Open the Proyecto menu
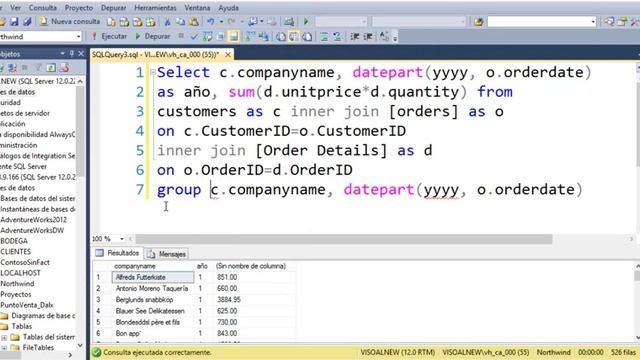This screenshot has width=640, height=360. 79,8
